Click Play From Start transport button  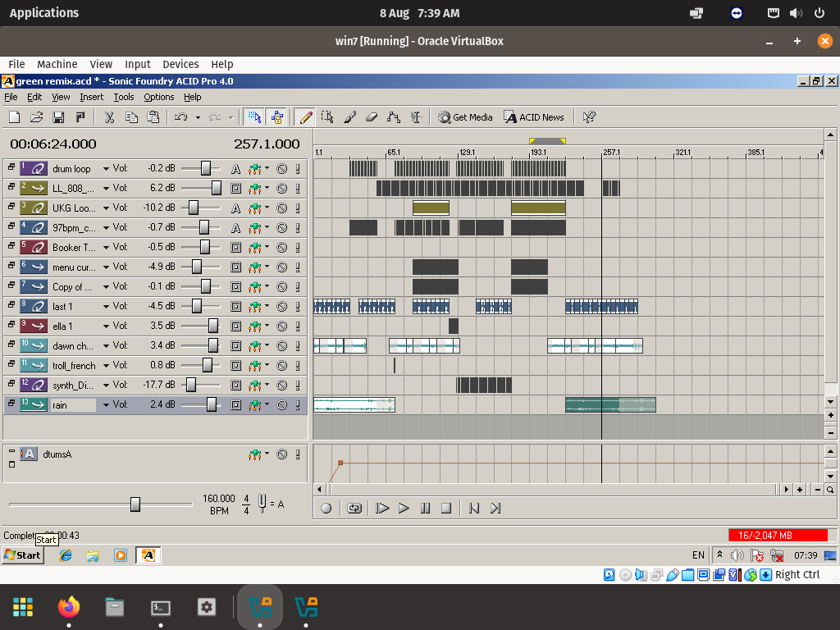[x=382, y=509]
